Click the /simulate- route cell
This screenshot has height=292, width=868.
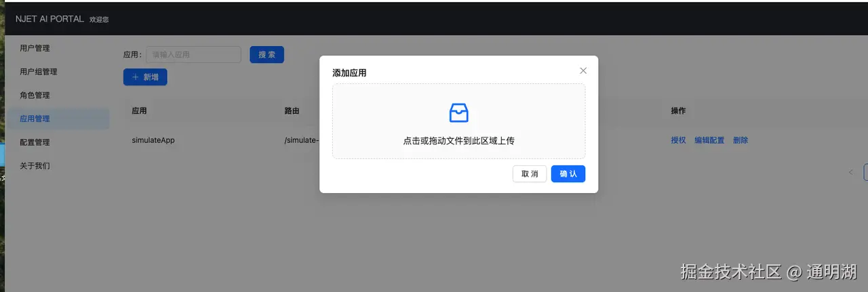(302, 140)
